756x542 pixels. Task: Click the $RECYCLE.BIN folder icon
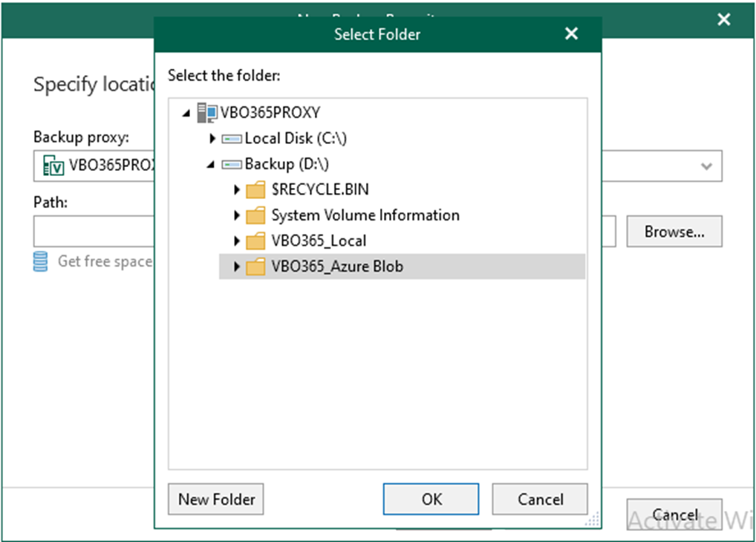[255, 190]
